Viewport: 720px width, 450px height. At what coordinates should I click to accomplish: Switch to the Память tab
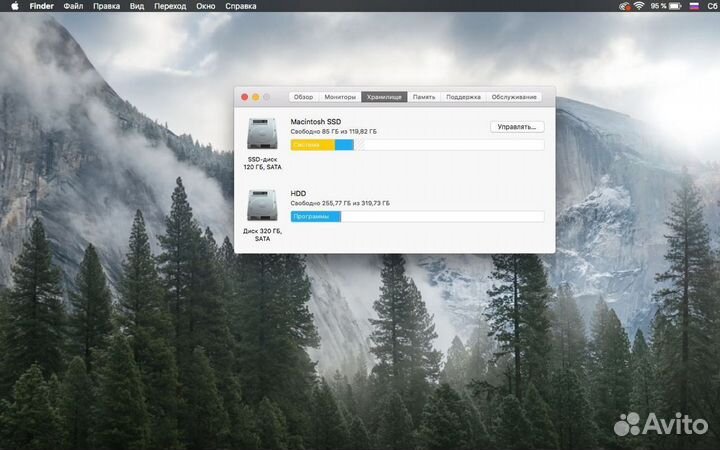click(424, 97)
